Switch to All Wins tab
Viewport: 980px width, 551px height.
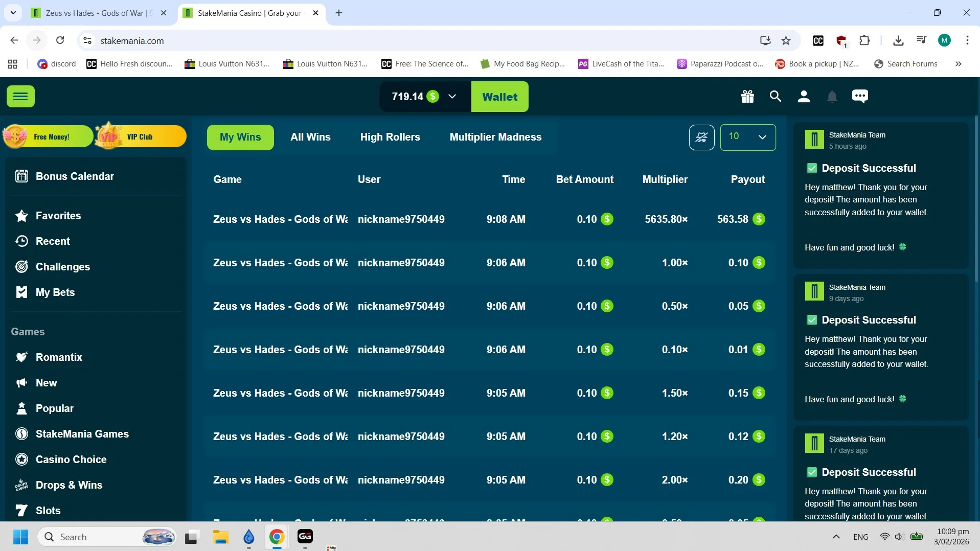click(310, 137)
